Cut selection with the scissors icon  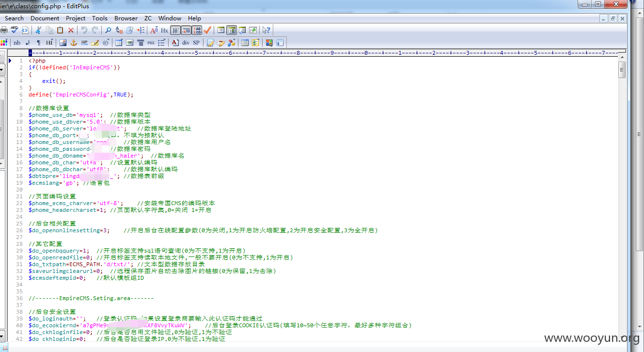[38, 30]
